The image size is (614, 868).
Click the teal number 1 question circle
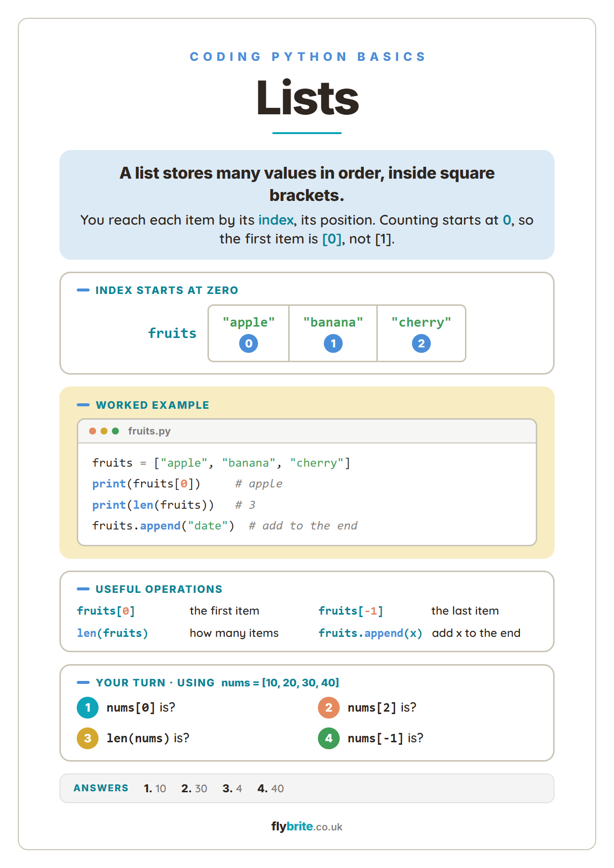[88, 708]
